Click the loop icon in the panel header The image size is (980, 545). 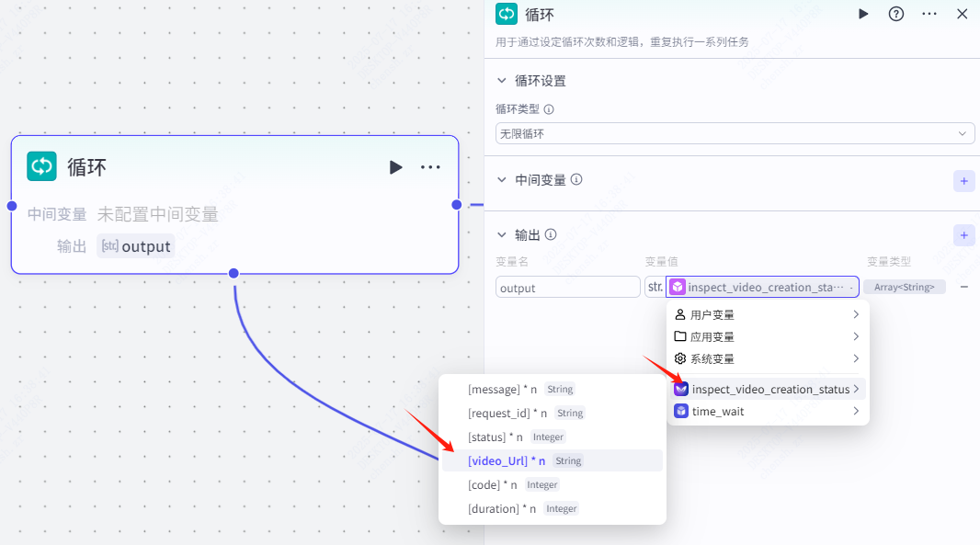[x=507, y=14]
